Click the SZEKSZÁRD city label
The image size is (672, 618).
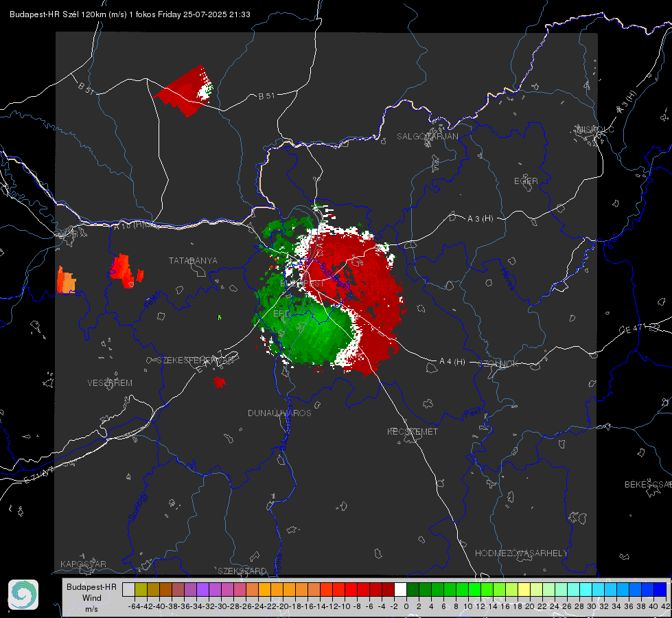point(242,571)
